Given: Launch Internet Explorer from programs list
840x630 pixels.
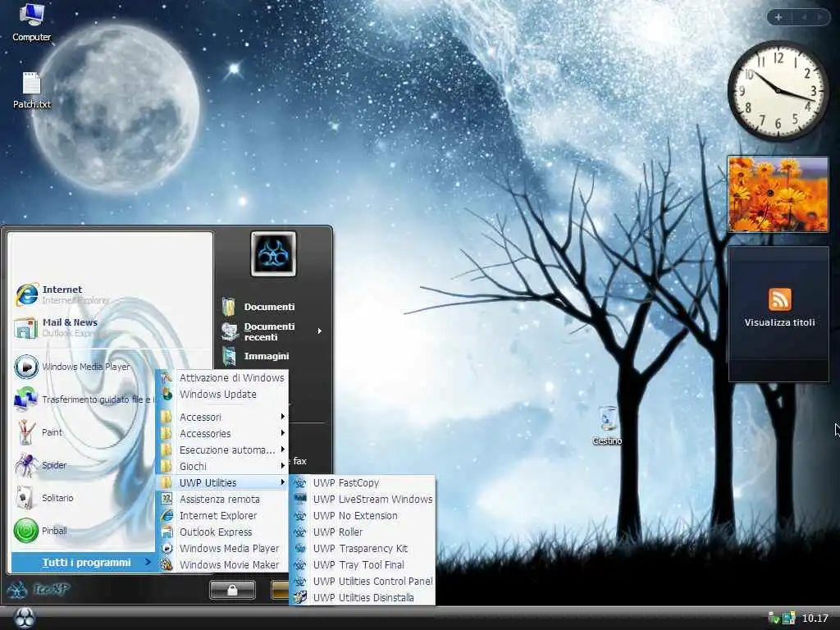Looking at the screenshot, I should [223, 516].
